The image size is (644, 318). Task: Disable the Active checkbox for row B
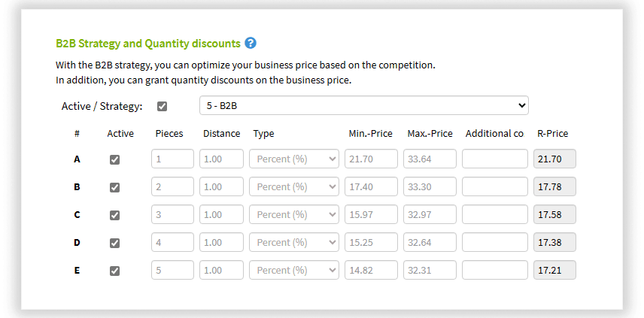(115, 187)
